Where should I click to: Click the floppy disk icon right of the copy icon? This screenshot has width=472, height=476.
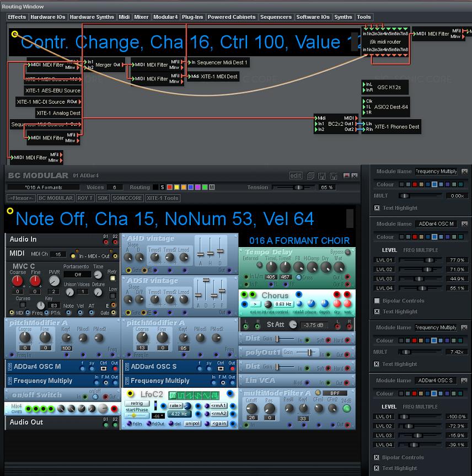point(321,175)
